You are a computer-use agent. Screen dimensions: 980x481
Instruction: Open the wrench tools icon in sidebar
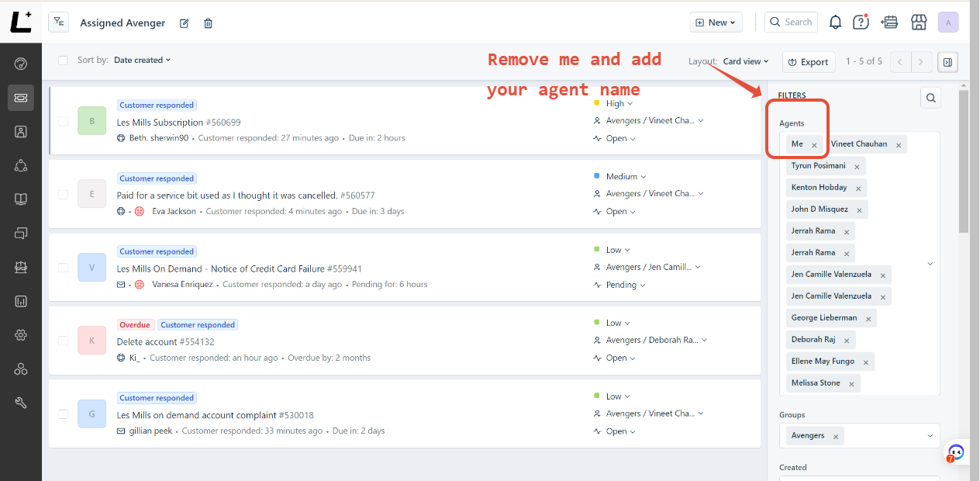[21, 403]
